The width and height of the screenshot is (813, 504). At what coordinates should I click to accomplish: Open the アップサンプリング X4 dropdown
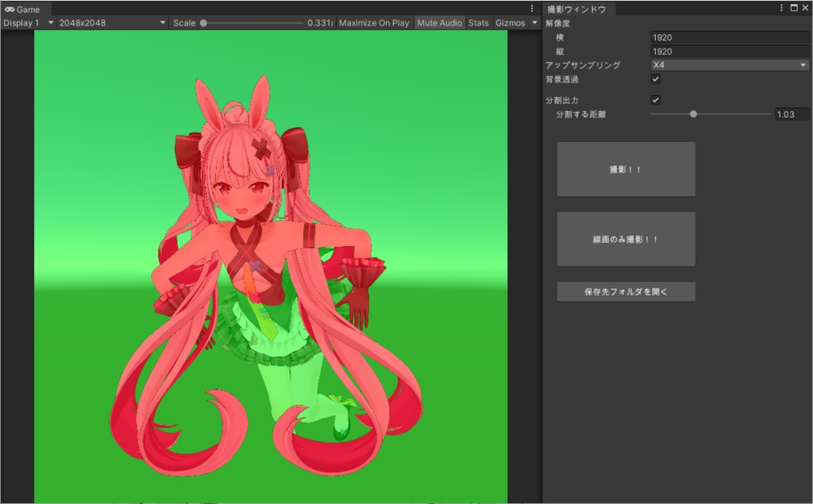click(729, 64)
